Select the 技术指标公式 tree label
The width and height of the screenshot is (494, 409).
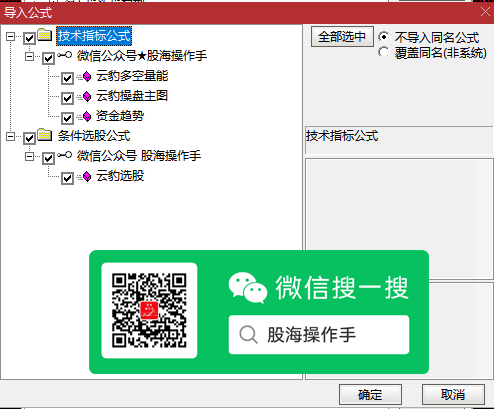pyautogui.click(x=94, y=36)
